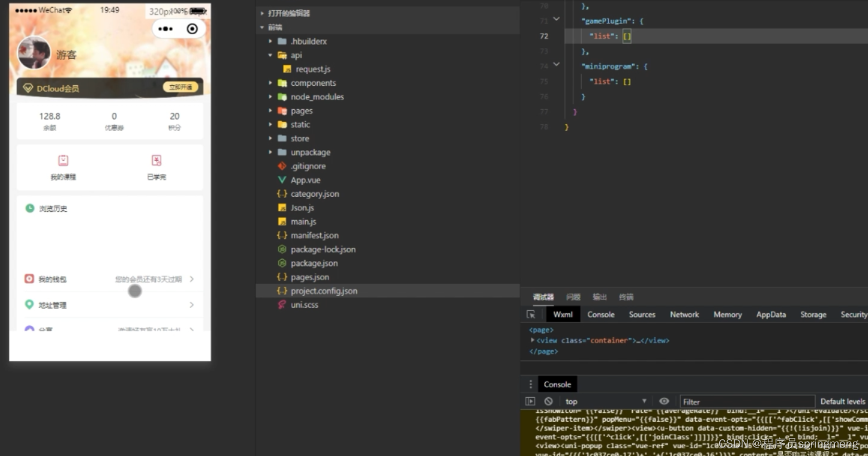The width and height of the screenshot is (868, 456).
Task: Click the 浏览历史 clock icon
Action: (29, 208)
